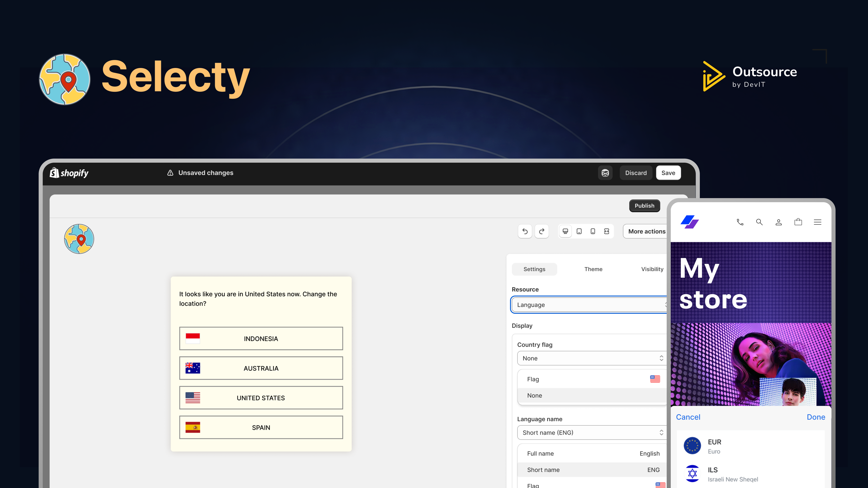The height and width of the screenshot is (488, 868).
Task: Open the avatar icon next to Discard
Action: pos(605,173)
